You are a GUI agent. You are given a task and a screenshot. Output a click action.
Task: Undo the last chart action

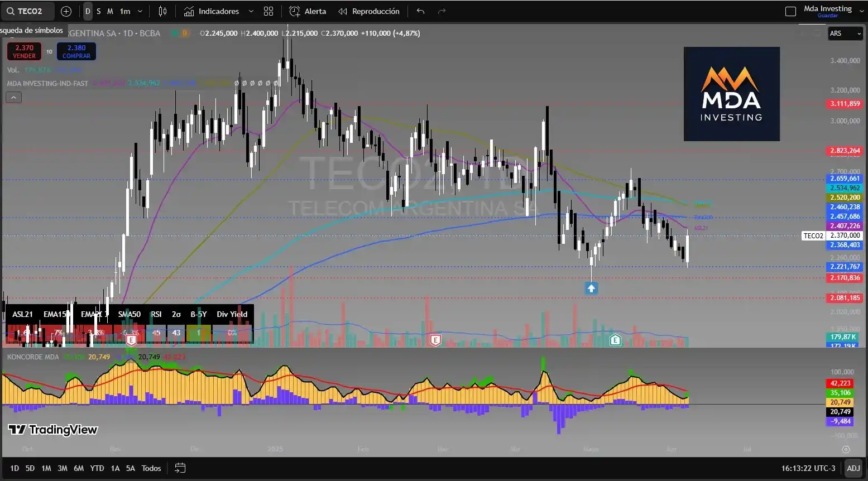coord(421,11)
